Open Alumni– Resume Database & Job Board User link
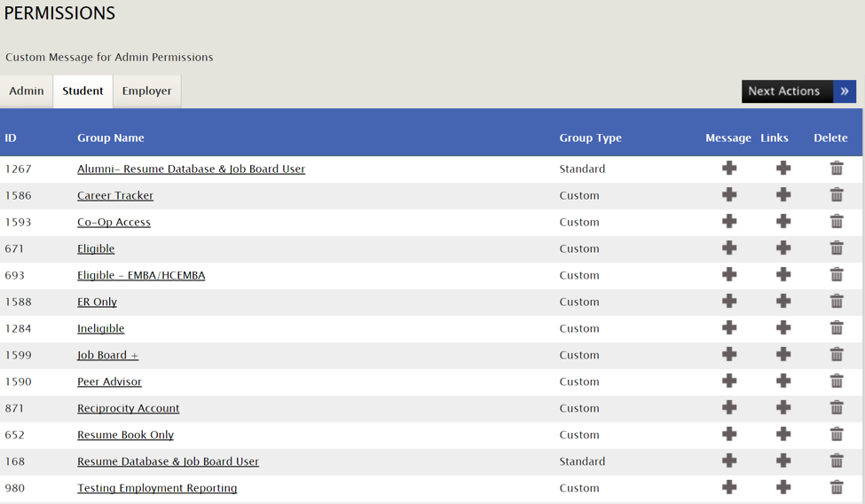865x504 pixels. tap(191, 169)
